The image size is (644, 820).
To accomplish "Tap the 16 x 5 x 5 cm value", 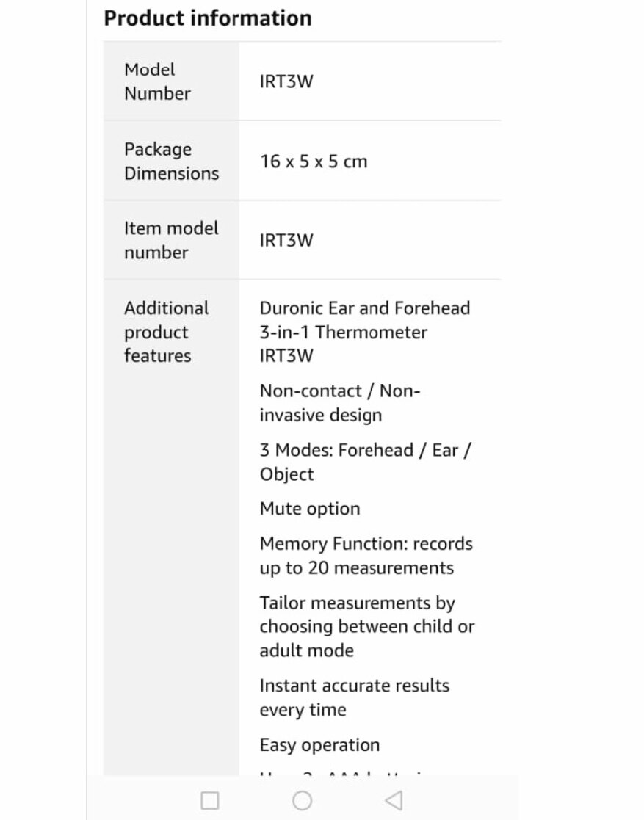I will pos(314,161).
